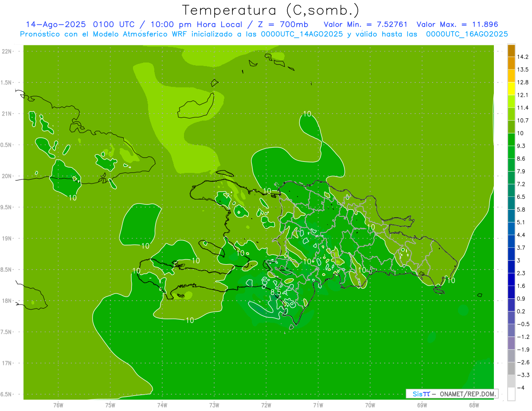Click the 12.1 colorbar label

click(523, 95)
